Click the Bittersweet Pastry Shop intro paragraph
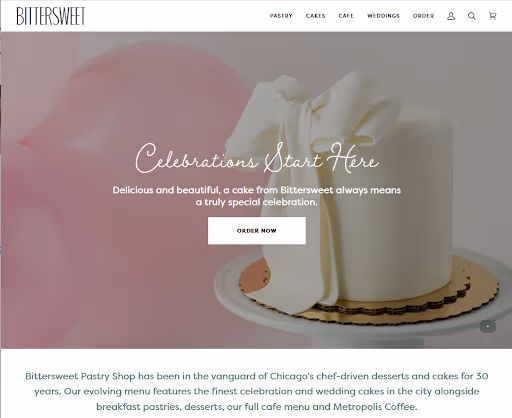The width and height of the screenshot is (512, 418). pyautogui.click(x=257, y=391)
